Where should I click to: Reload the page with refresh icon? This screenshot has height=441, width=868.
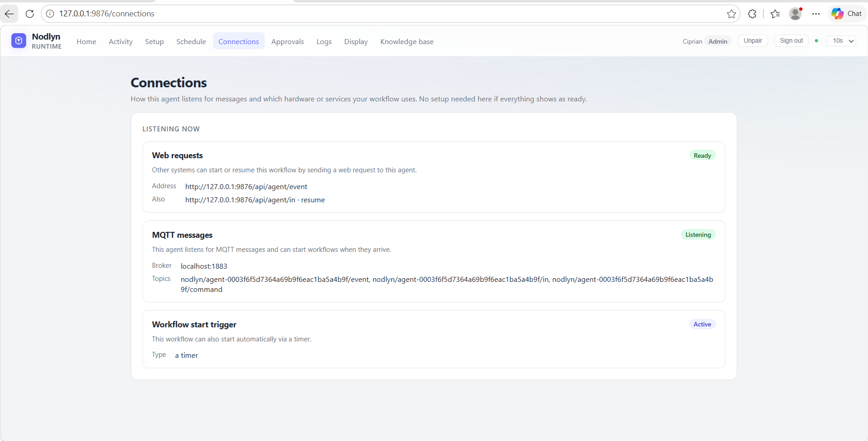click(x=30, y=14)
